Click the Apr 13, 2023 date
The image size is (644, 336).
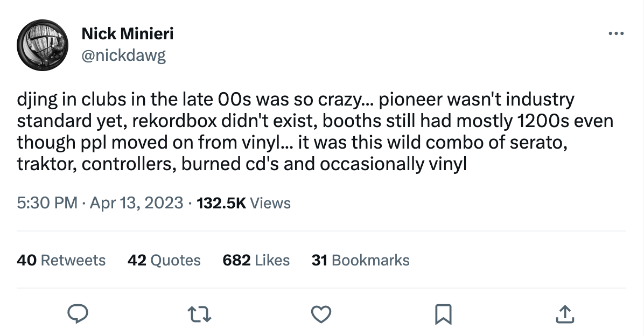click(136, 203)
